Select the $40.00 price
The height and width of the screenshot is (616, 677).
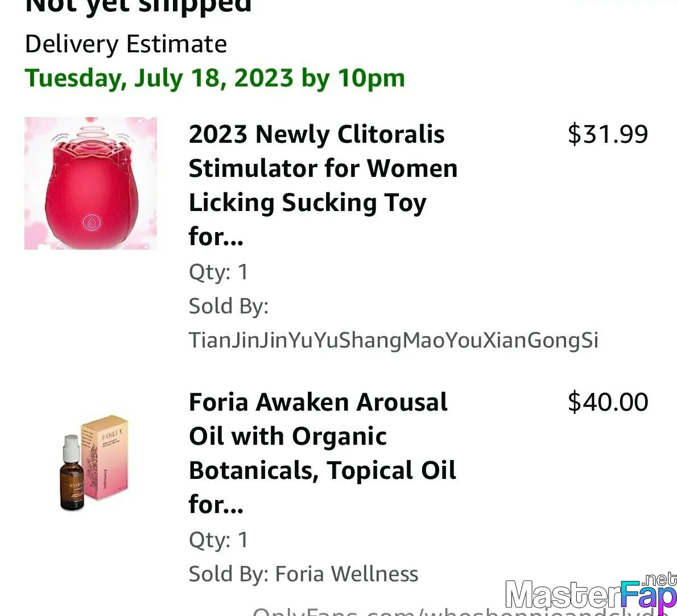click(x=608, y=402)
